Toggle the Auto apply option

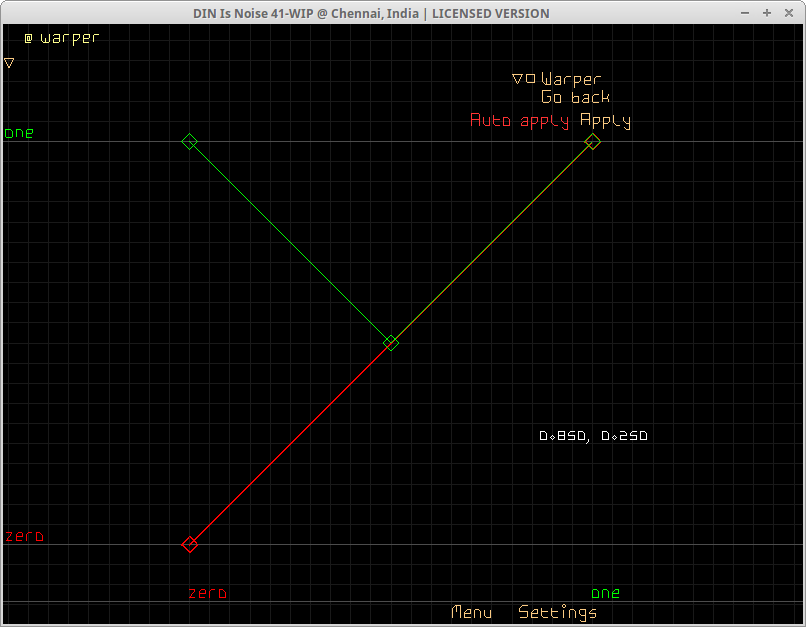(x=519, y=121)
